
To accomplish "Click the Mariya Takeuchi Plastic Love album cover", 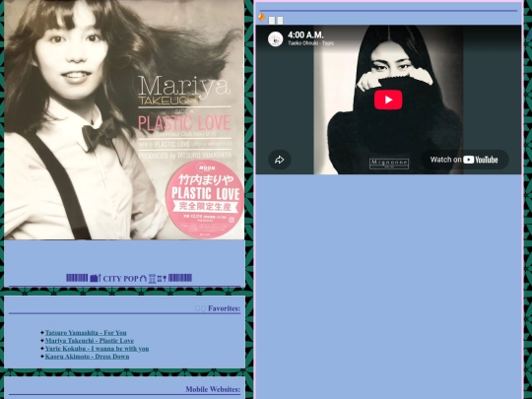I will click(x=124, y=119).
